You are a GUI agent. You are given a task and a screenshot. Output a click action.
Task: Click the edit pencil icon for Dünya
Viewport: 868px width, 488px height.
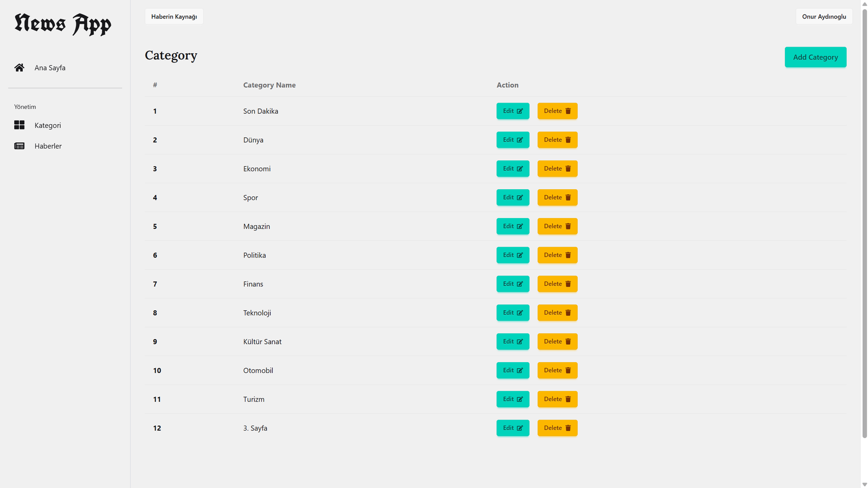(520, 140)
